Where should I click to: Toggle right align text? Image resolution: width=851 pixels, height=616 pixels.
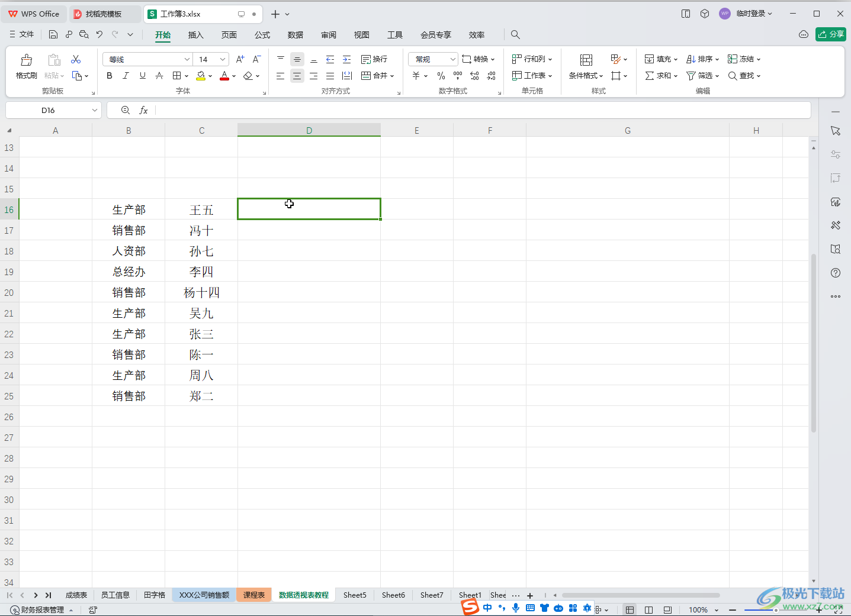coord(314,76)
